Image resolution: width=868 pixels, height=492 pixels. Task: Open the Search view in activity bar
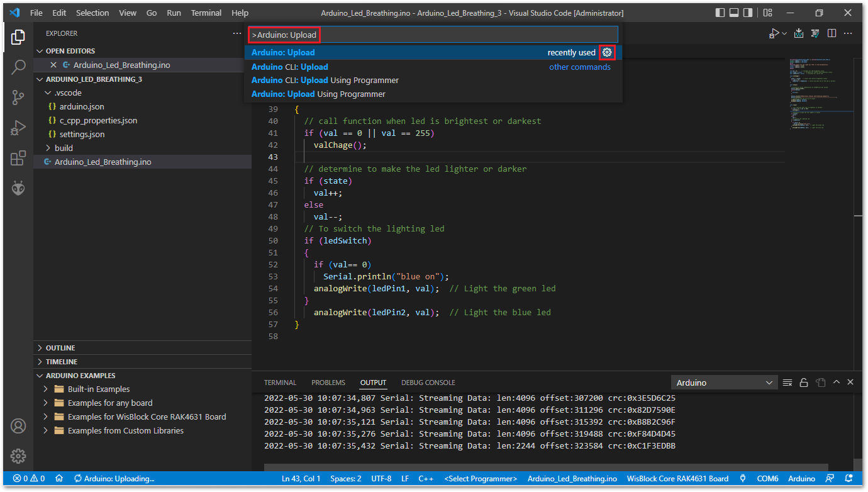(18, 67)
